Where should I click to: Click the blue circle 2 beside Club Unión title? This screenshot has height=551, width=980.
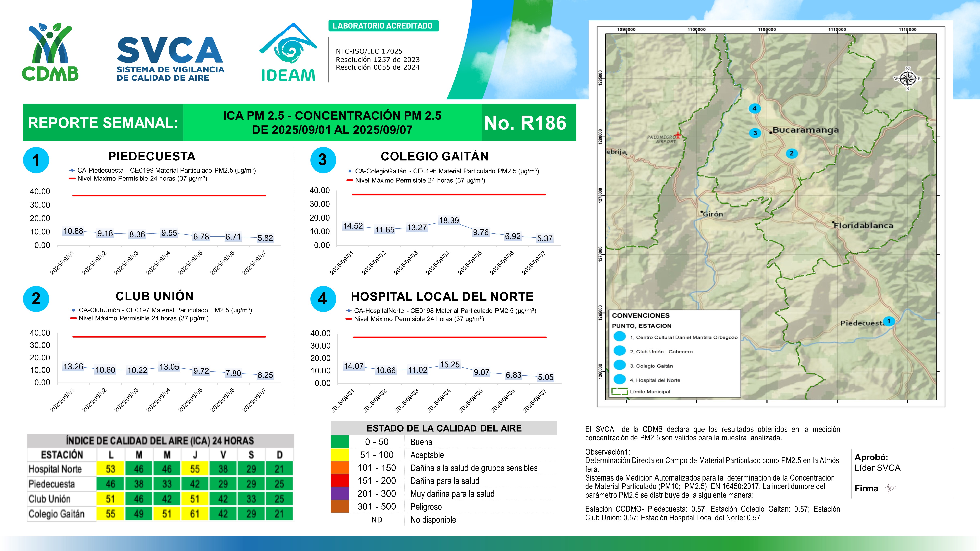pyautogui.click(x=36, y=299)
